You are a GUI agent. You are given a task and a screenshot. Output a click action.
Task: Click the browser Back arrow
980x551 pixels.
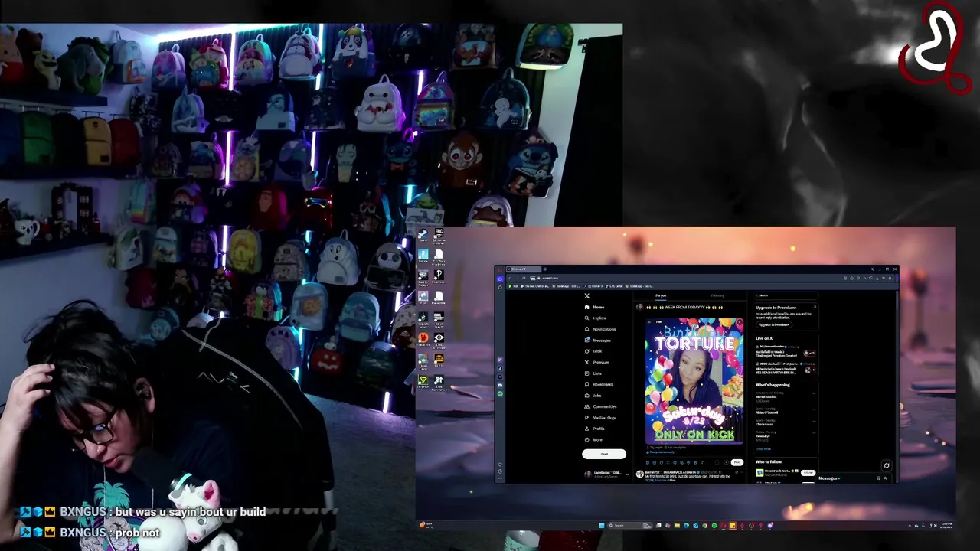tap(510, 278)
